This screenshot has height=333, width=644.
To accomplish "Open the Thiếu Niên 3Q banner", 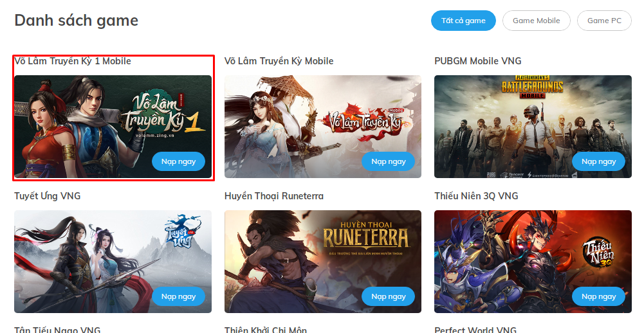I will coord(533,262).
